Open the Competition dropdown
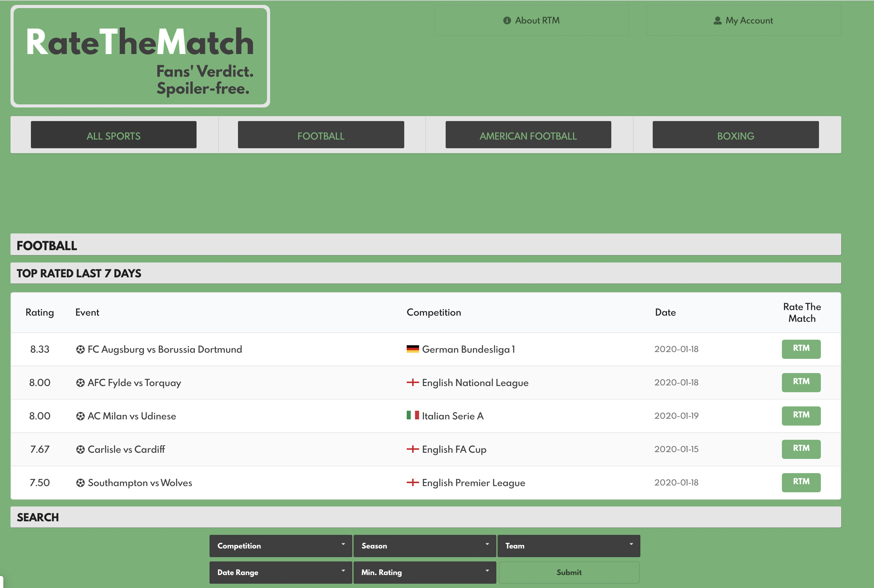This screenshot has height=588, width=874. 280,546
